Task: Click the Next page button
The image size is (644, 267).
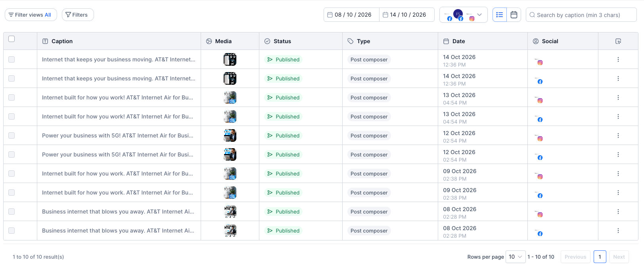Action: click(x=619, y=257)
